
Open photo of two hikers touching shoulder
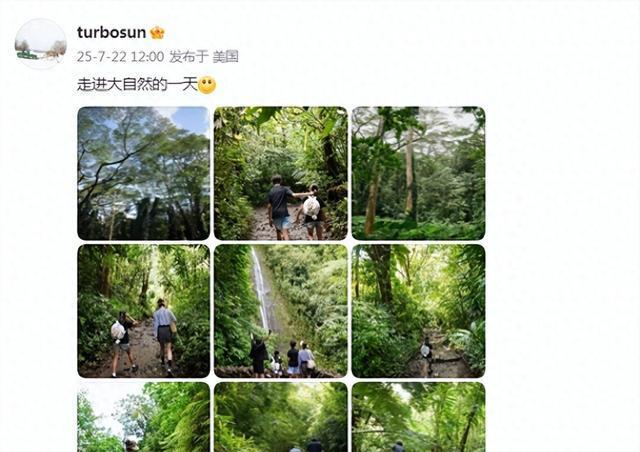[x=281, y=173]
